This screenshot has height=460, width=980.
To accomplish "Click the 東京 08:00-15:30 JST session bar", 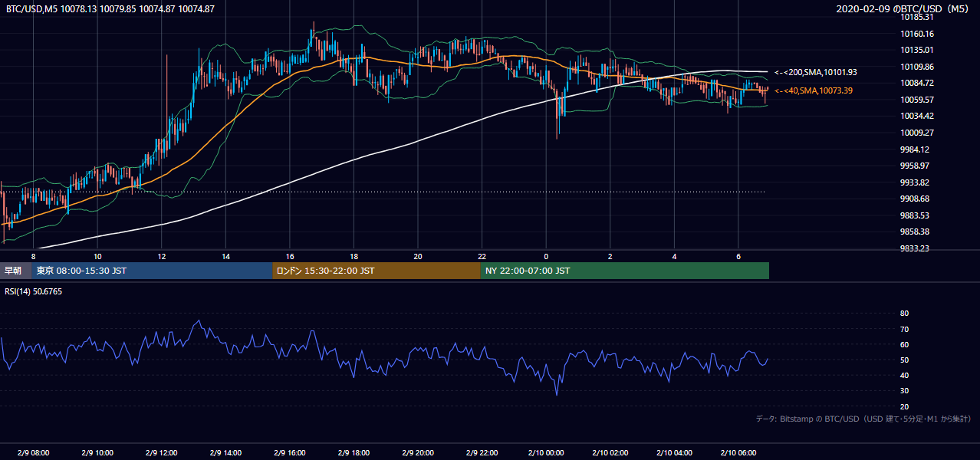I will pyautogui.click(x=152, y=271).
